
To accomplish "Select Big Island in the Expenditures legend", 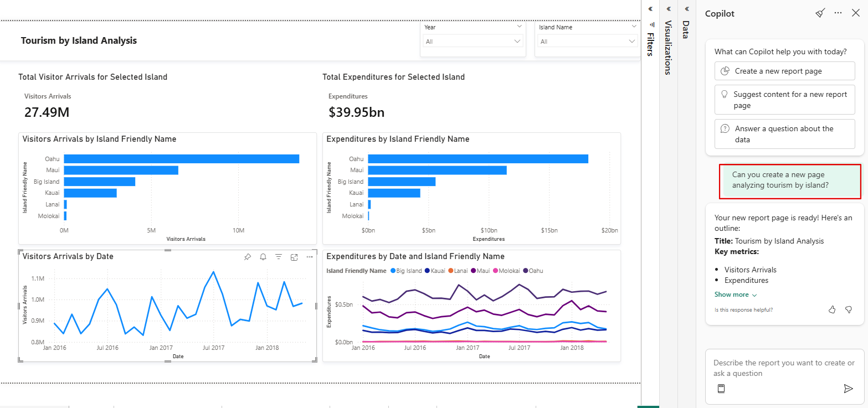I will tap(408, 271).
